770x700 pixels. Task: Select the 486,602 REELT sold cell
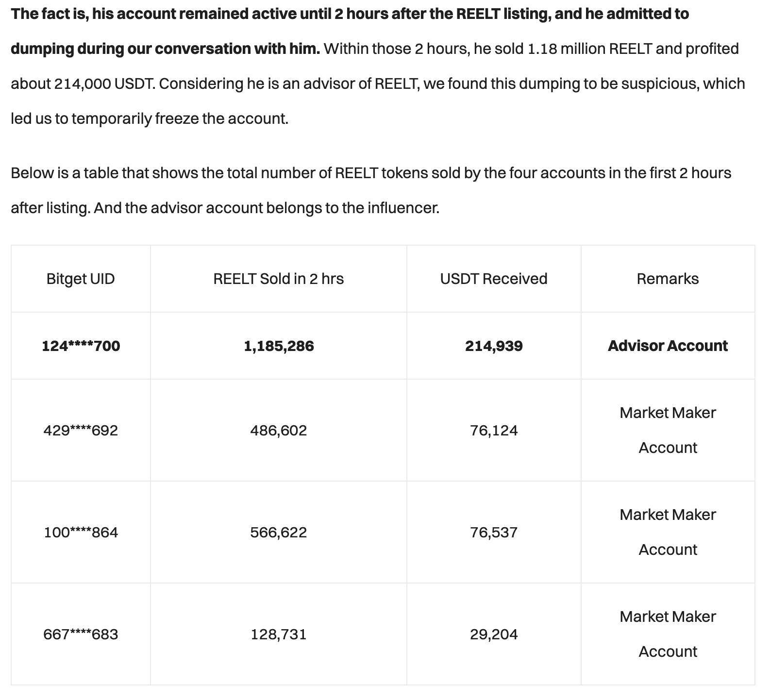pyautogui.click(x=279, y=430)
